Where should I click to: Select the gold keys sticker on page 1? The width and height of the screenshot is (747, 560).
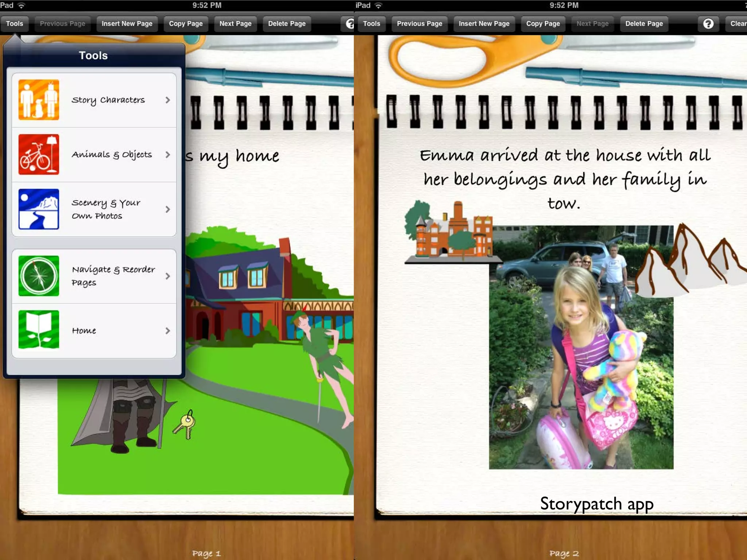click(185, 424)
